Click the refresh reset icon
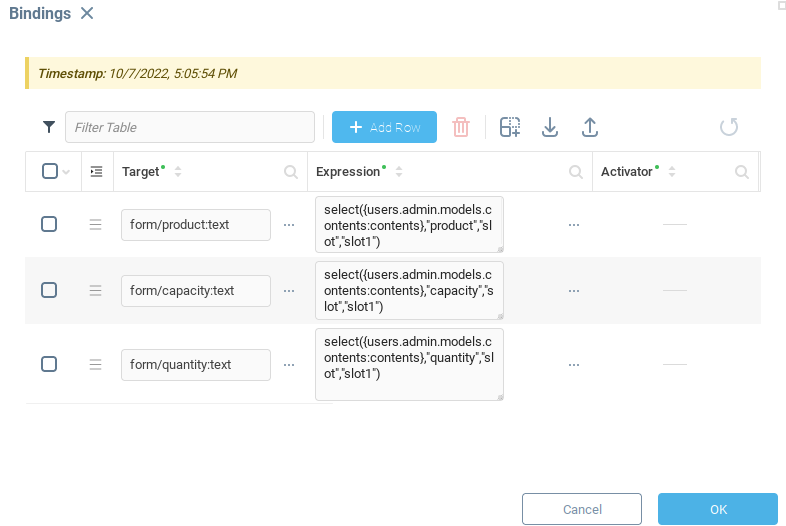 pos(729,127)
